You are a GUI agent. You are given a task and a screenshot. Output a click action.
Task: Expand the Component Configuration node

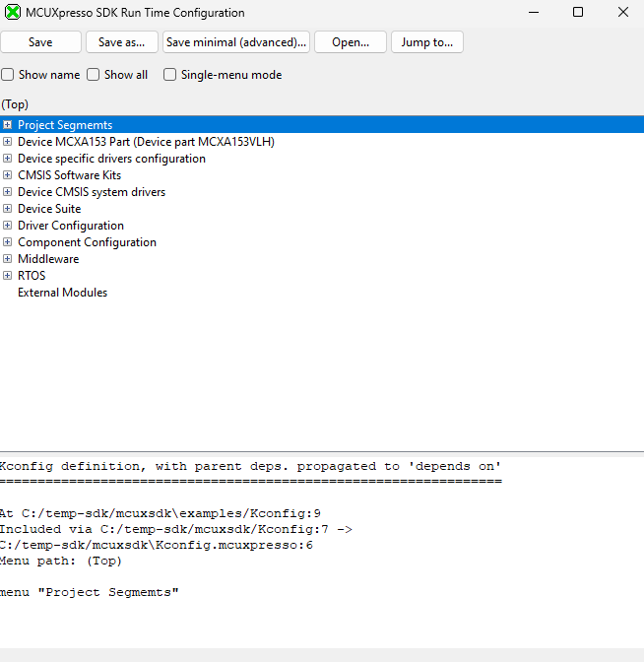pos(7,242)
